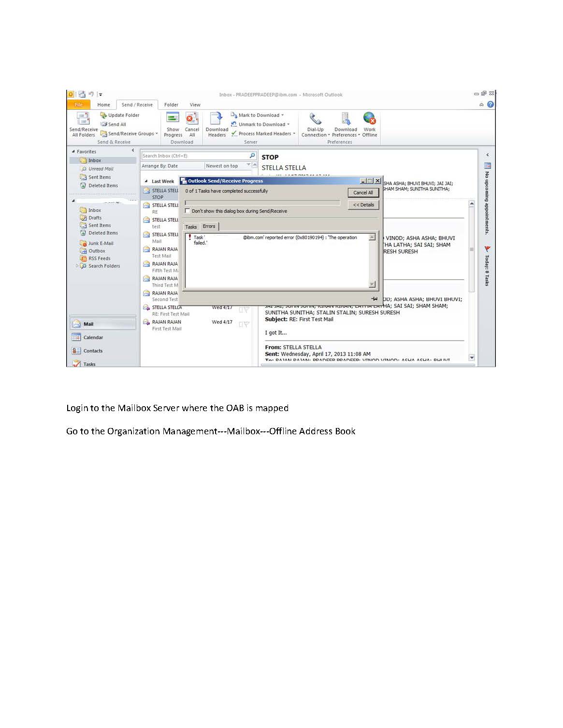Open the File tab

point(78,104)
